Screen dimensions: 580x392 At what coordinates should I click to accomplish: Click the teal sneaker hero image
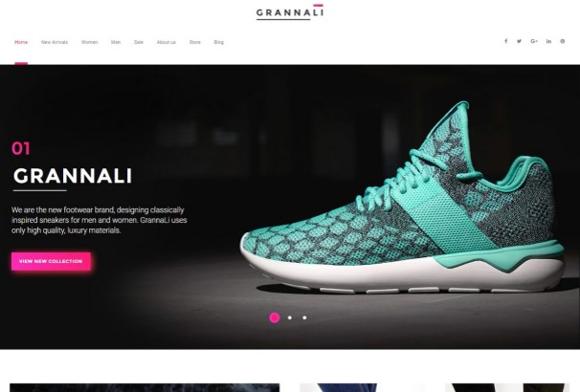402,198
